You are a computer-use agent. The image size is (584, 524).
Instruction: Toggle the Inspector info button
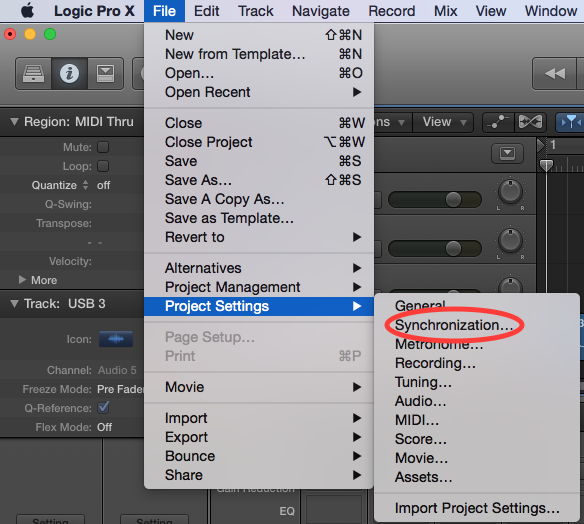click(69, 73)
